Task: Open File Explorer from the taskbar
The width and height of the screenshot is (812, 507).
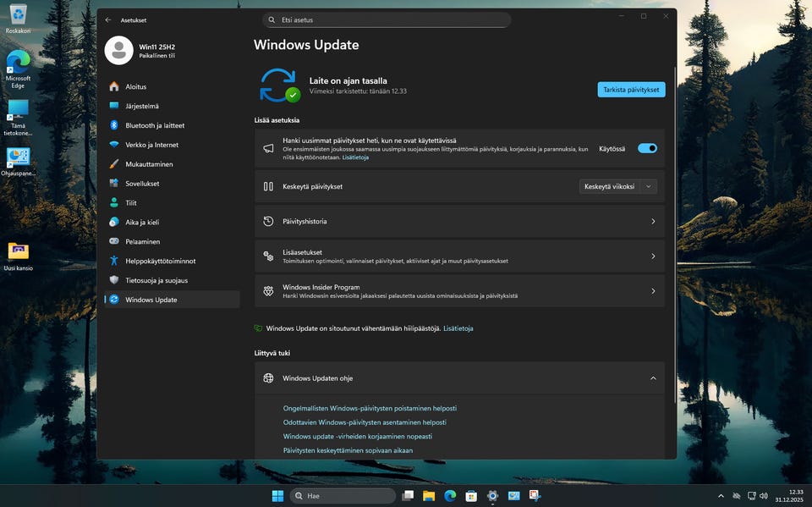Action: coord(429,496)
